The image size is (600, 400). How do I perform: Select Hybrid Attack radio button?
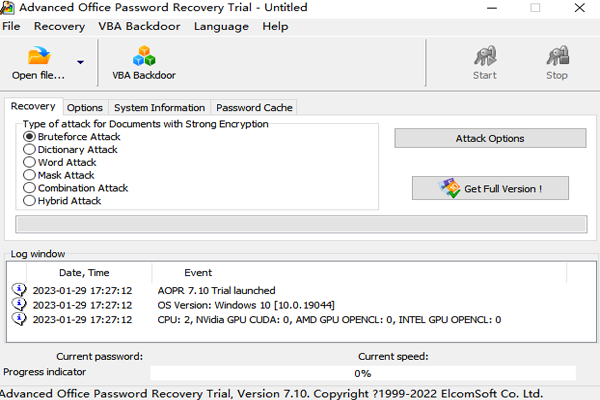pyautogui.click(x=29, y=201)
